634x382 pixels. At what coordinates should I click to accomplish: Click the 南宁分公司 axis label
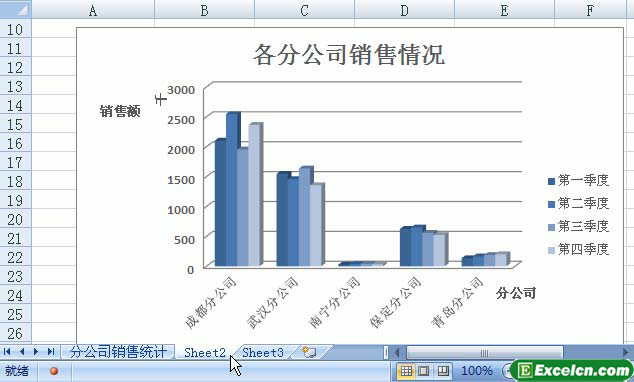(334, 303)
